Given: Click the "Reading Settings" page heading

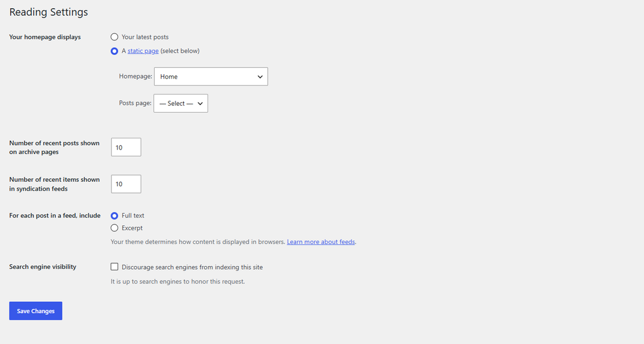Looking at the screenshot, I should click(x=48, y=12).
